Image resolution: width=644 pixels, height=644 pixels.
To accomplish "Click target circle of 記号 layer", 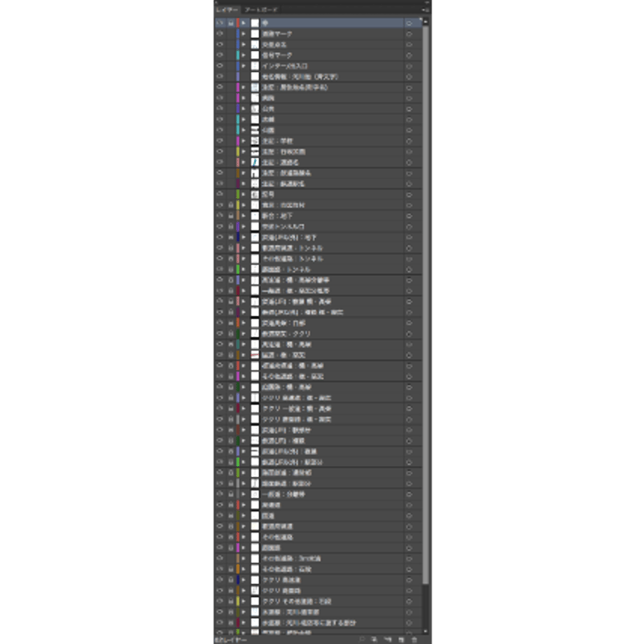I will coord(409,195).
